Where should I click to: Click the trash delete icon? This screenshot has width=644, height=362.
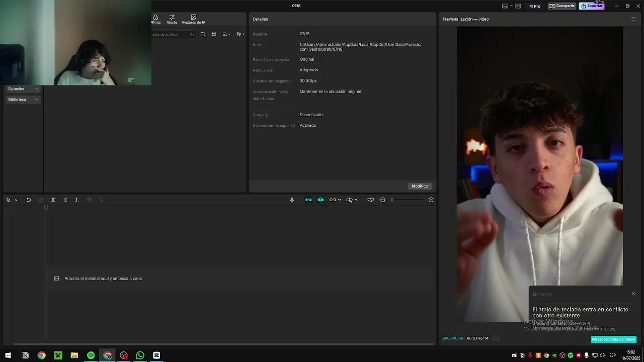(x=89, y=200)
